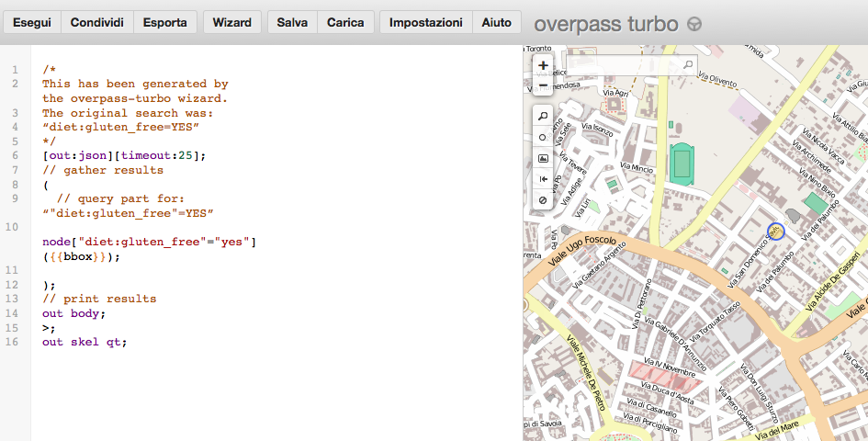The width and height of the screenshot is (868, 441).
Task: Open the Impostazioni settings dialog
Action: point(425,23)
